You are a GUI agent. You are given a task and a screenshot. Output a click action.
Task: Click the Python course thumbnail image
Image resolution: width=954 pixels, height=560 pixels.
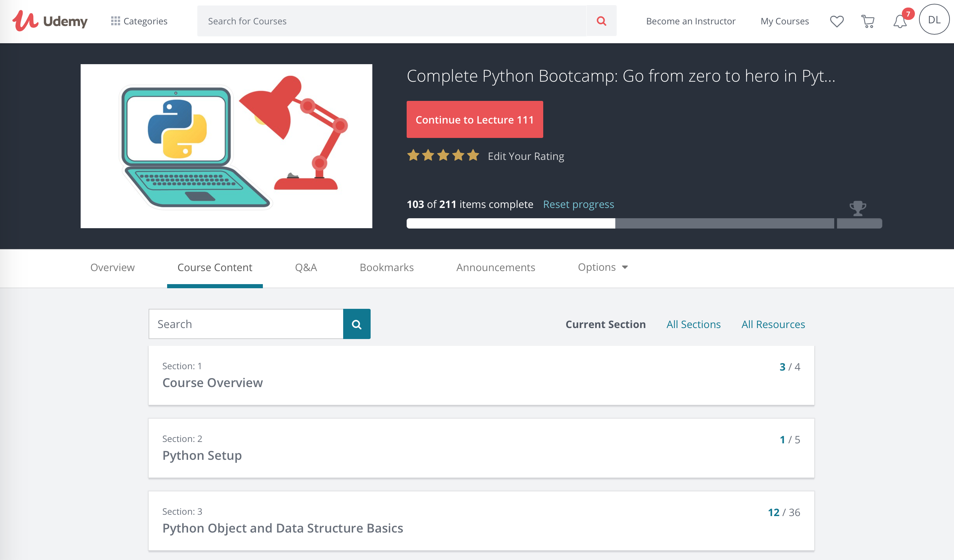[x=226, y=146]
